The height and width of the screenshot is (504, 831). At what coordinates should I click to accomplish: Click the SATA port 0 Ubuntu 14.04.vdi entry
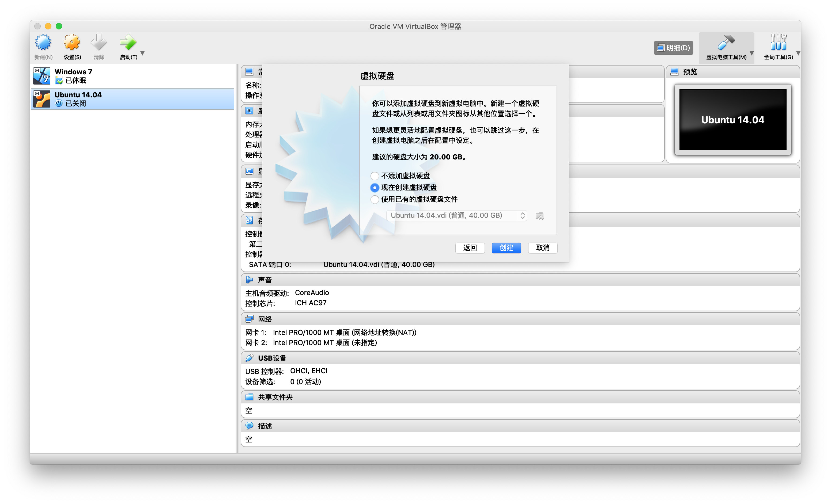(379, 265)
